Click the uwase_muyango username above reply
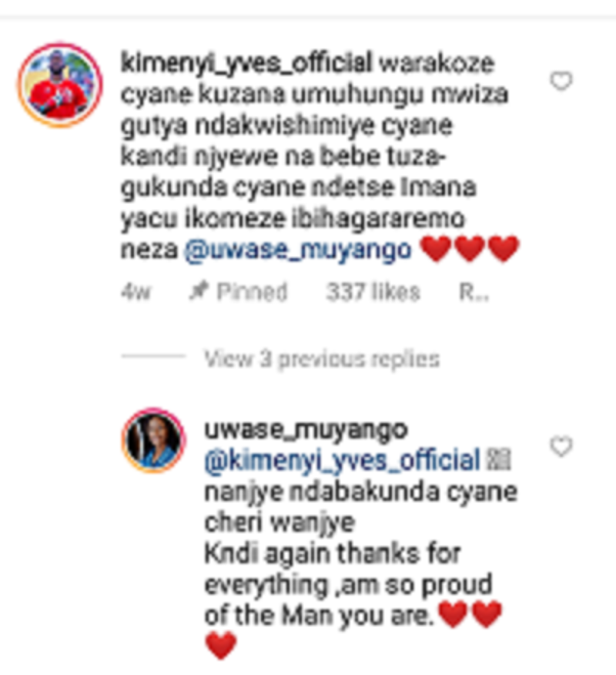 [306, 430]
